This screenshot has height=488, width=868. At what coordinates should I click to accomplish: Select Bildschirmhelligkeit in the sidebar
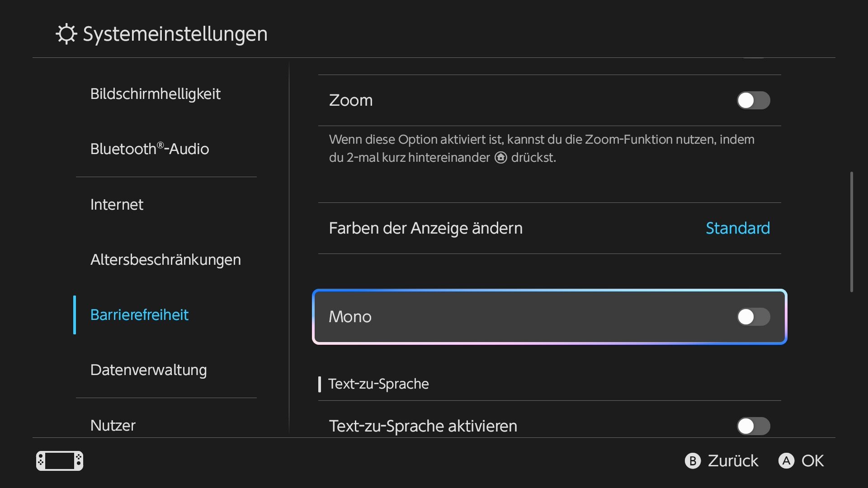(x=156, y=94)
